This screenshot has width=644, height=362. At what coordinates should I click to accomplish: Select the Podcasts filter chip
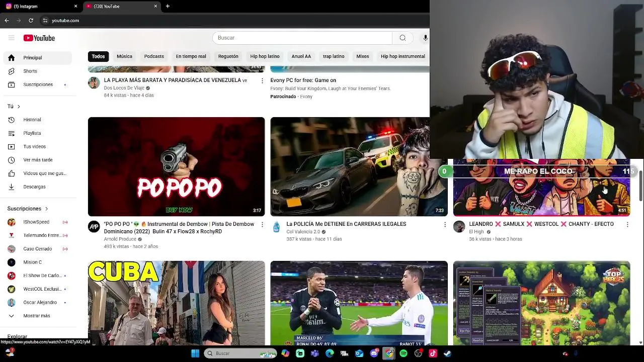point(154,56)
